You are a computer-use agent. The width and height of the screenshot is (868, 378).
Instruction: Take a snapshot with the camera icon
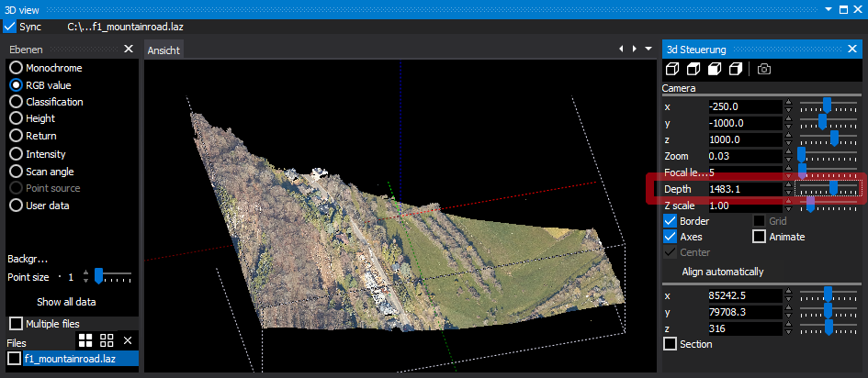pos(764,69)
